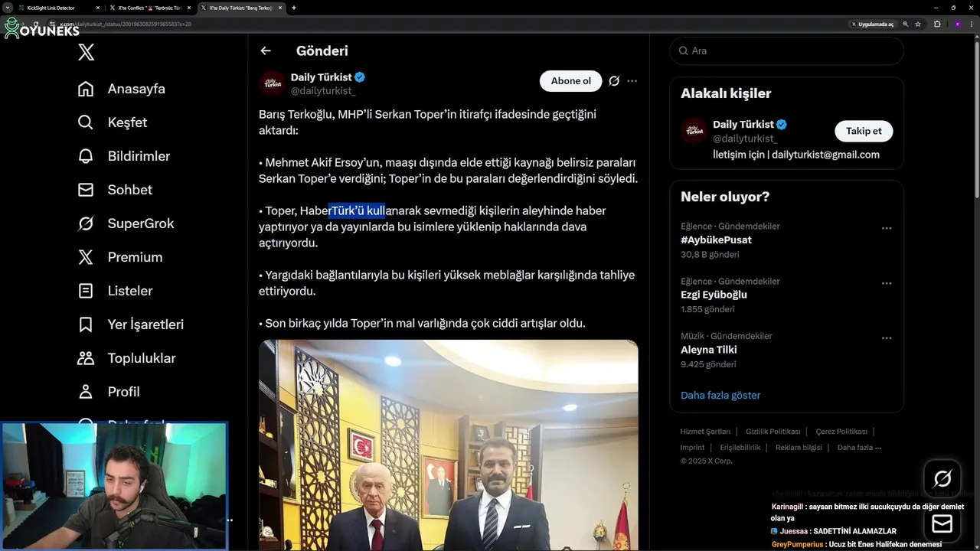Open Erişilebilirlik footer link
Image resolution: width=980 pixels, height=551 pixels.
pyautogui.click(x=740, y=448)
